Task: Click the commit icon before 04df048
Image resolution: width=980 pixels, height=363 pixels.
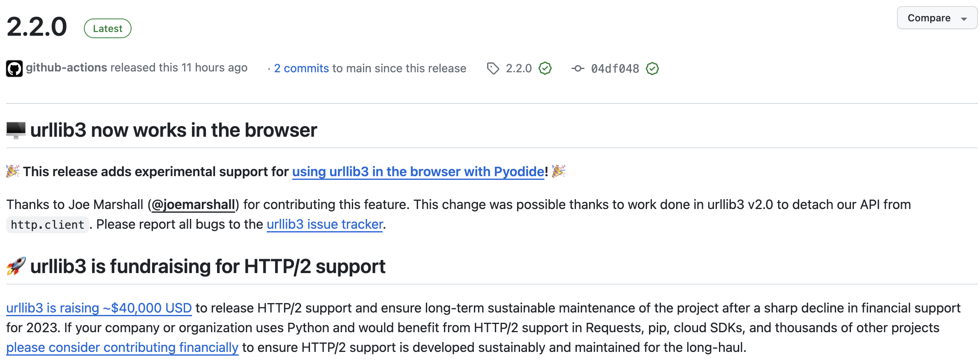Action: point(578,69)
